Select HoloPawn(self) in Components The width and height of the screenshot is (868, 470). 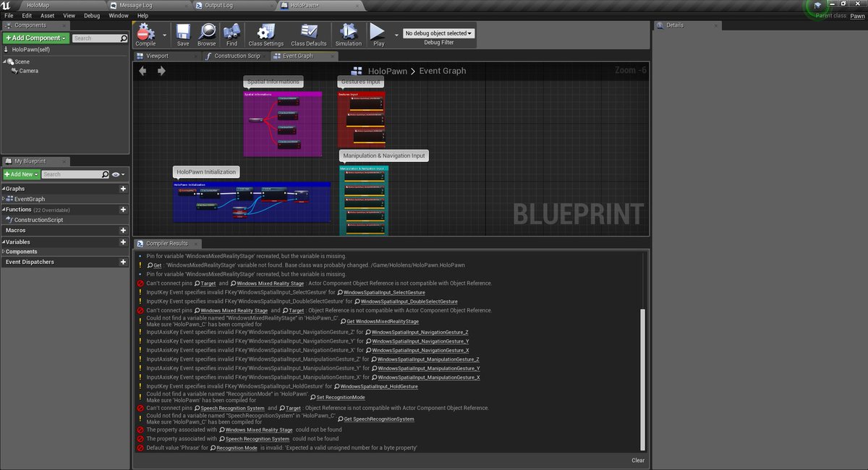[30, 49]
